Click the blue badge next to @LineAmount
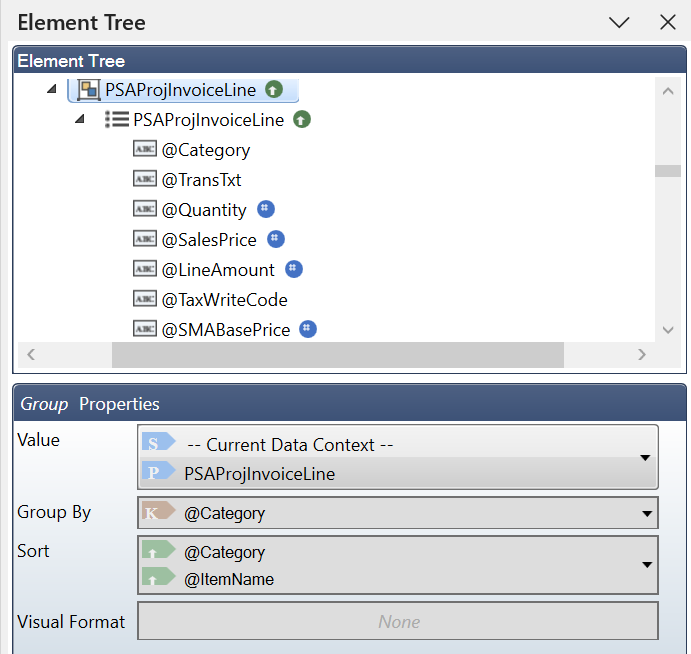The width and height of the screenshot is (691, 654). [293, 269]
